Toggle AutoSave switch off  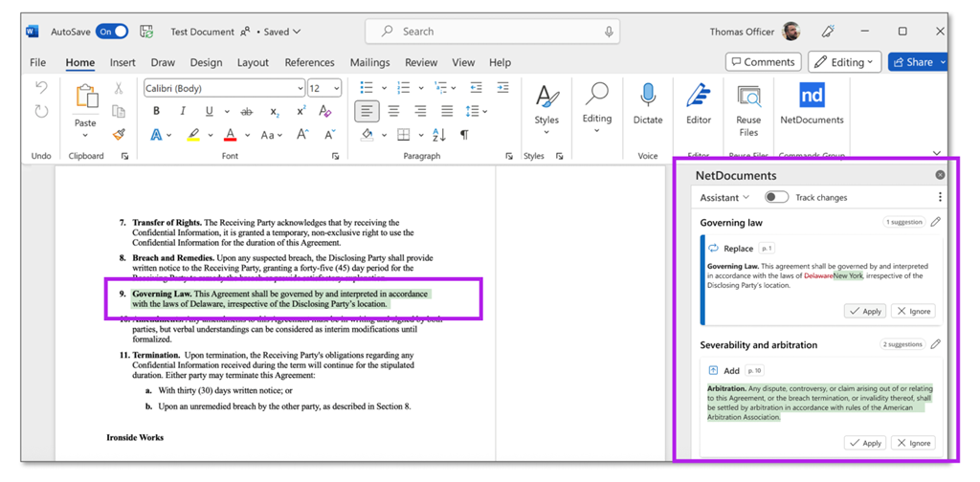pos(112,32)
